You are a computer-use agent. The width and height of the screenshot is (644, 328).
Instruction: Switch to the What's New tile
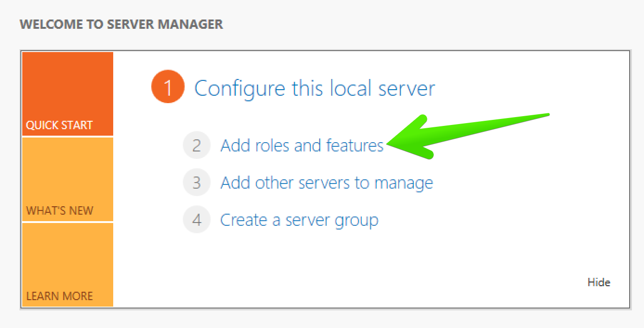click(68, 179)
